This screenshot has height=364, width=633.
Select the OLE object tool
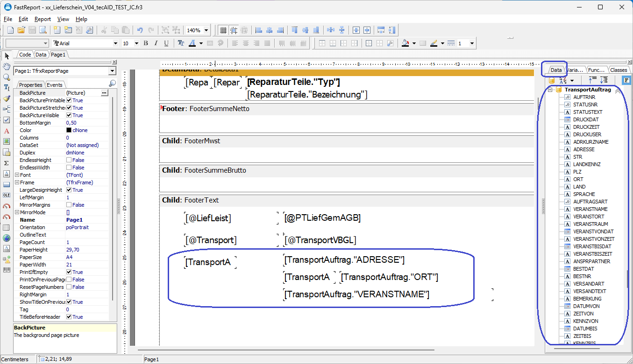pyautogui.click(x=7, y=195)
